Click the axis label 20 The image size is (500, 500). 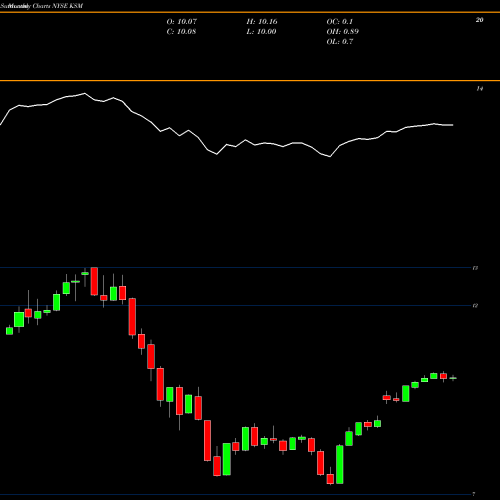[x=479, y=20]
